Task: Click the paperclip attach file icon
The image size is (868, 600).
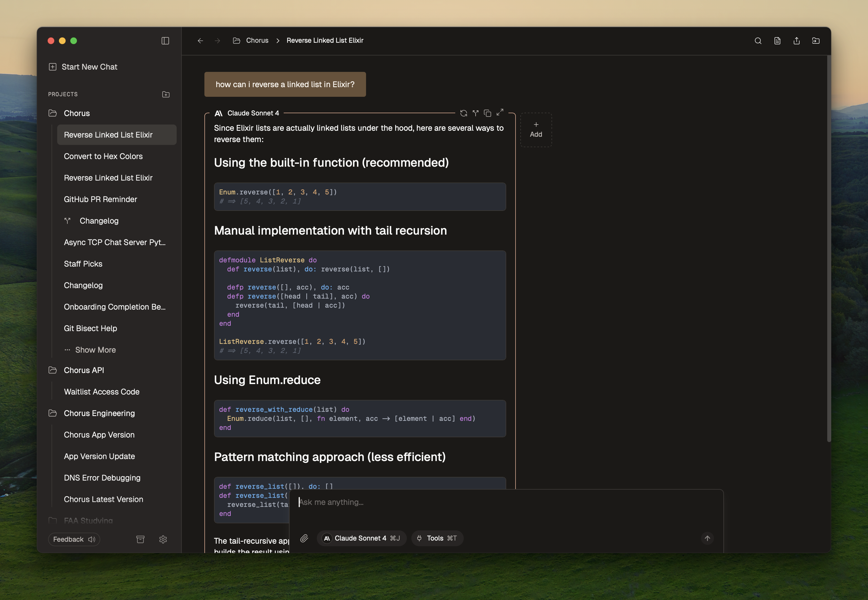Action: click(304, 538)
